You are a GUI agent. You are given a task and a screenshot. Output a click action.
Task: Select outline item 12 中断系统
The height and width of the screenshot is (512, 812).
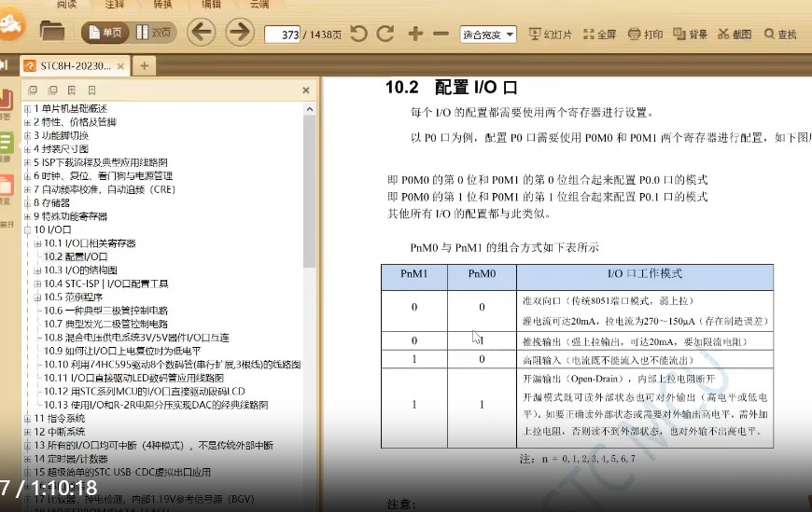[x=60, y=432]
